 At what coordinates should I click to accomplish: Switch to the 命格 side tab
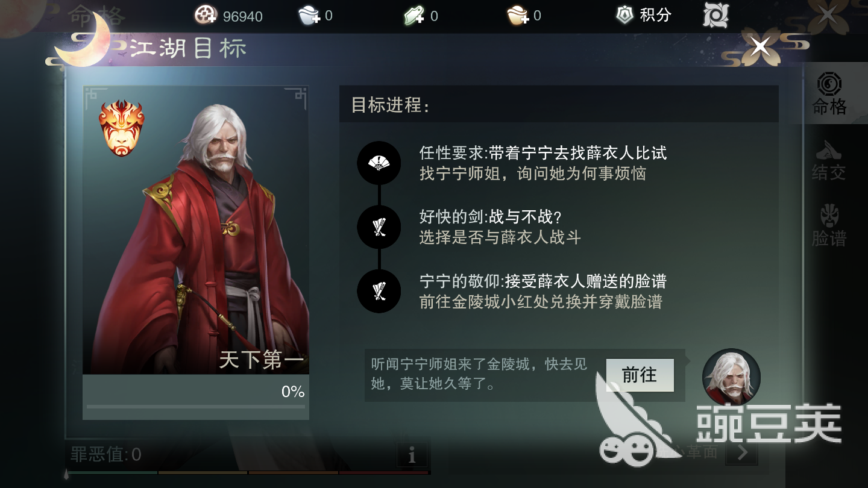pyautogui.click(x=829, y=94)
